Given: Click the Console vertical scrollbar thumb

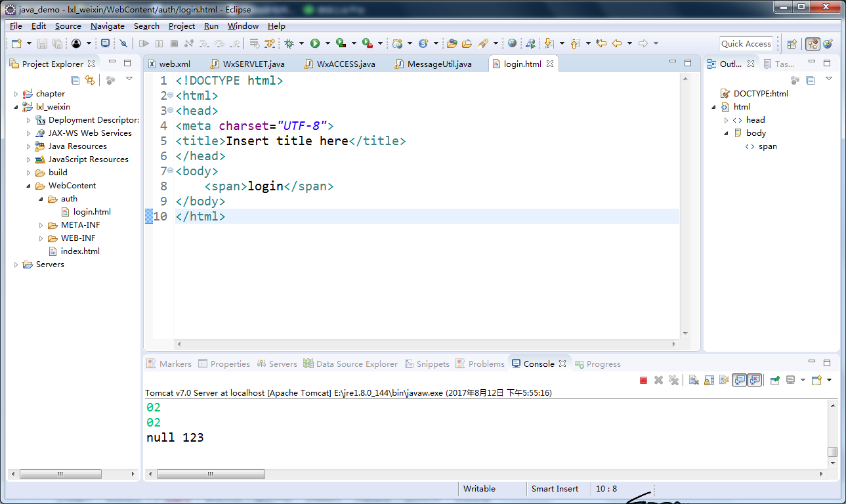Looking at the screenshot, I should (x=832, y=451).
